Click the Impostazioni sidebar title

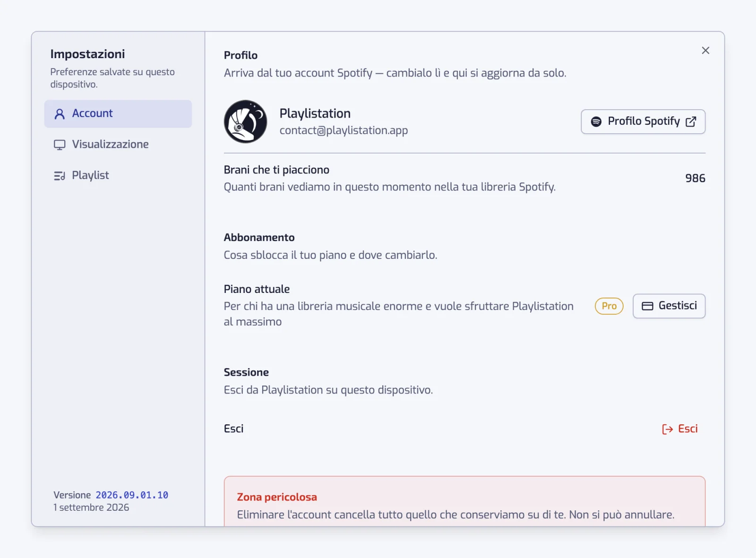click(87, 54)
